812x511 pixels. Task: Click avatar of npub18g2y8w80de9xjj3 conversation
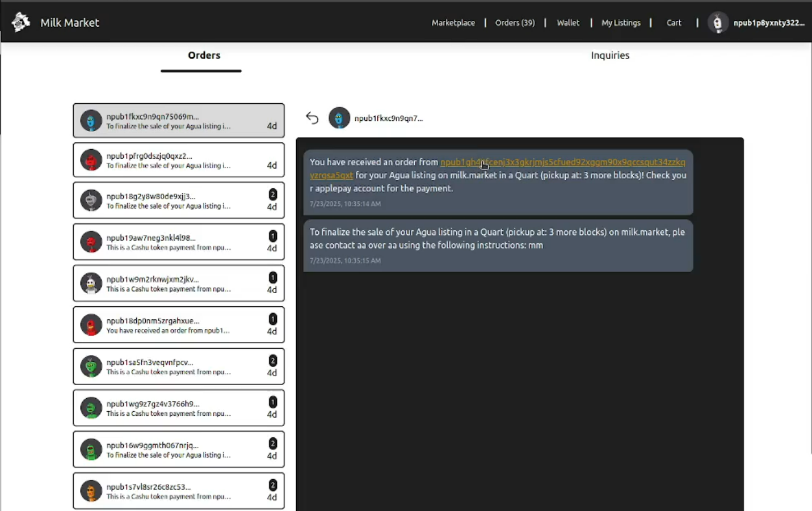[91, 201]
